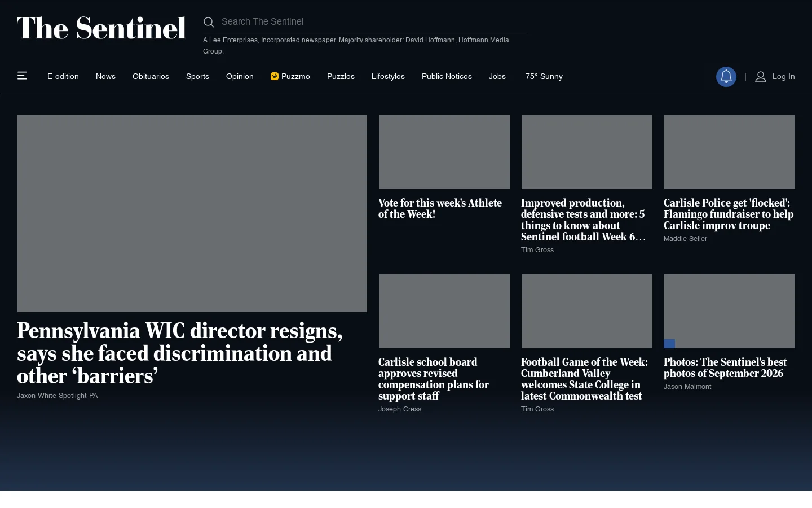The height and width of the screenshot is (508, 812).
Task: Click the blue badge on September photos thumbnail
Action: (x=669, y=343)
